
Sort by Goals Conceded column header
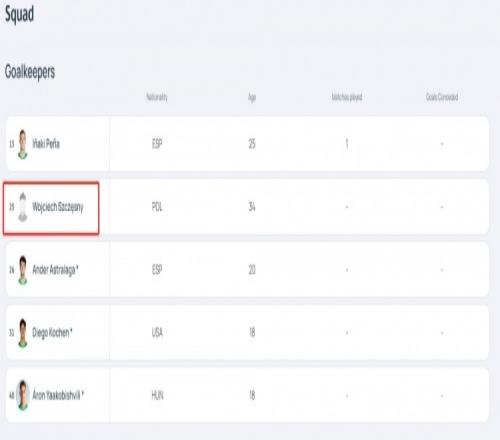(x=442, y=97)
